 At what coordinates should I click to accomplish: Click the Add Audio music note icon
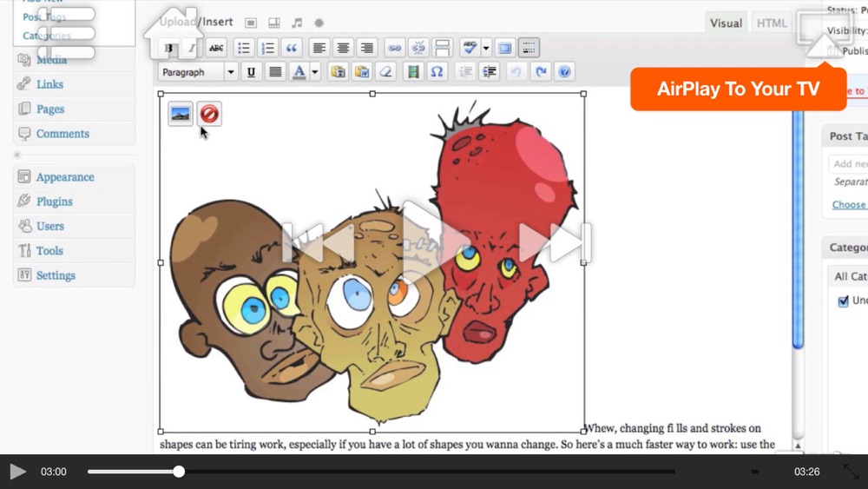click(297, 23)
